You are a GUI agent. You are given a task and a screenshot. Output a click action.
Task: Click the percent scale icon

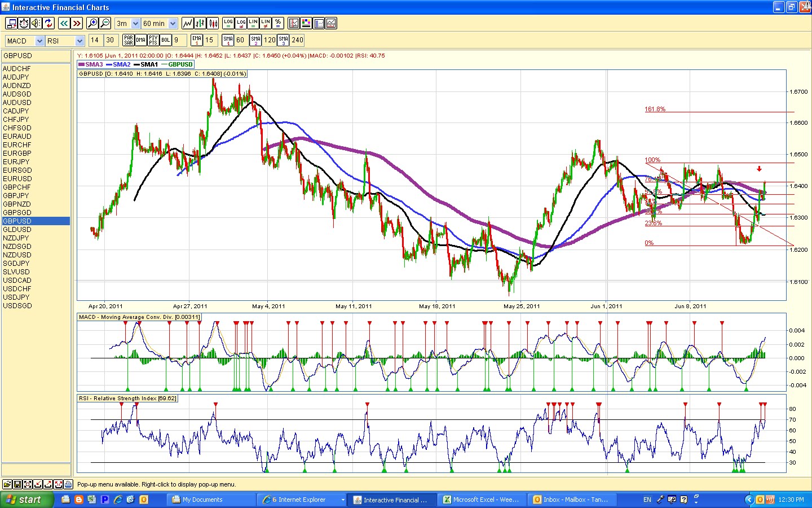[x=278, y=23]
